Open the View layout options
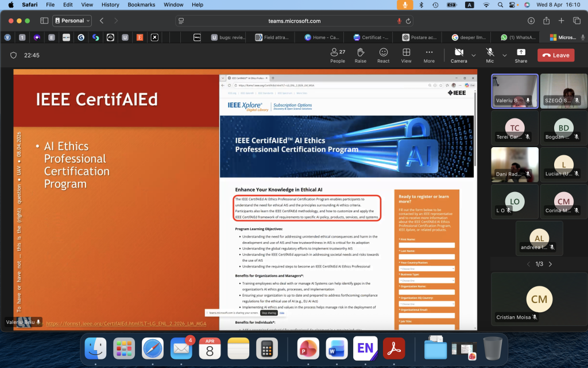The height and width of the screenshot is (368, 588). coord(406,55)
